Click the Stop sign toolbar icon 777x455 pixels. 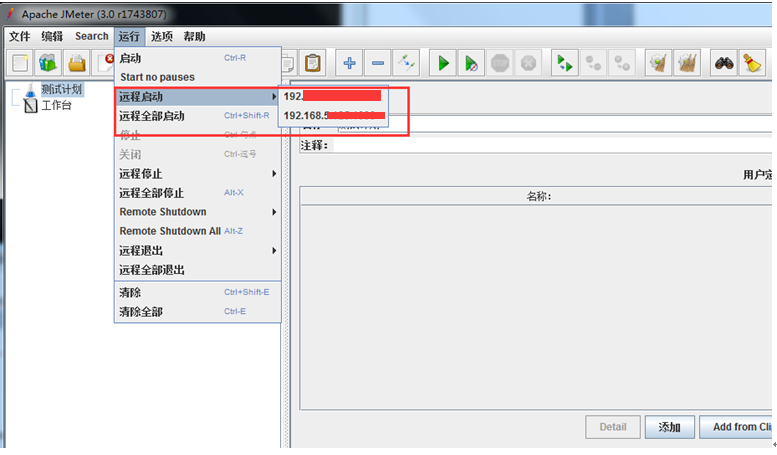point(500,63)
